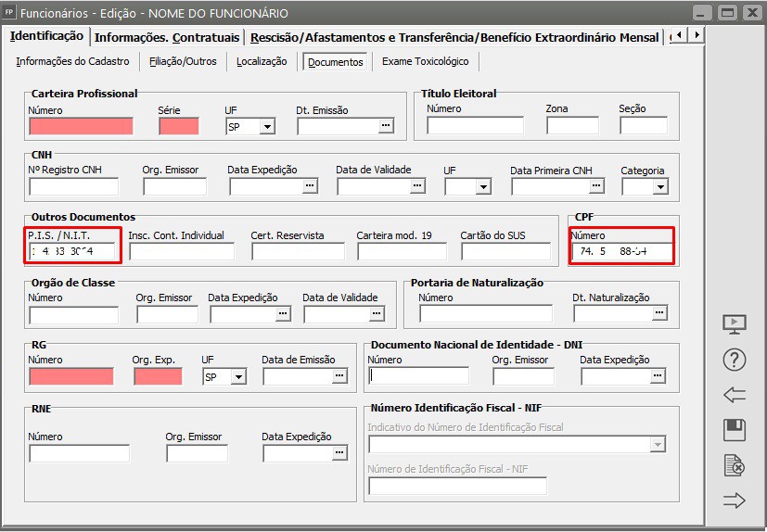Click DNI Número field
The width and height of the screenshot is (767, 532).
click(418, 376)
